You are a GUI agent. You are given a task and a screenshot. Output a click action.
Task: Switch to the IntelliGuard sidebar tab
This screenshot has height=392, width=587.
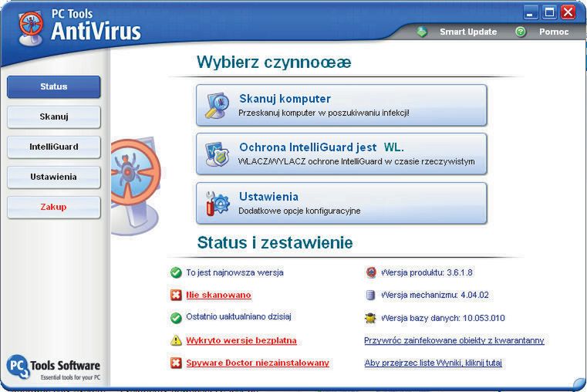(x=54, y=147)
